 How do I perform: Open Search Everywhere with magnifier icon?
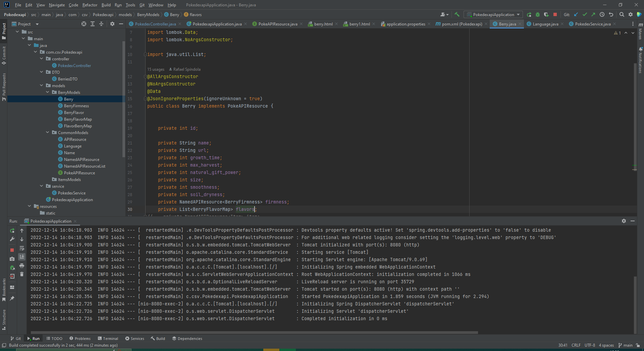click(x=622, y=14)
